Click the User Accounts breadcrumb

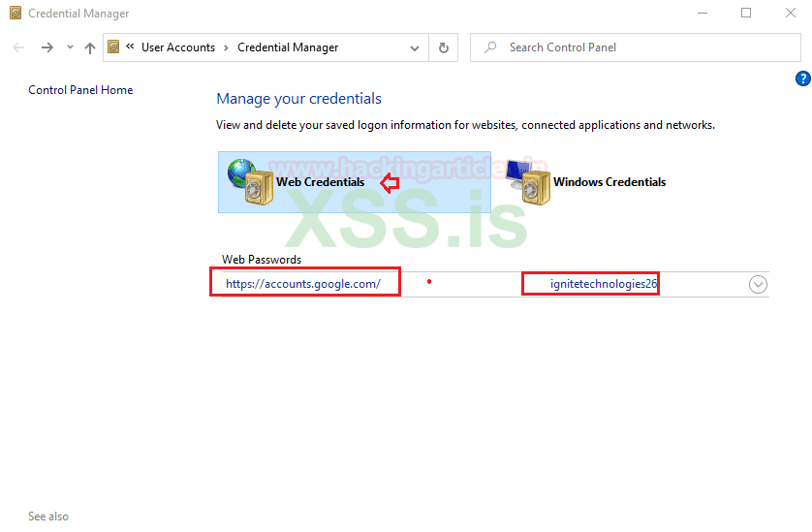[x=178, y=47]
